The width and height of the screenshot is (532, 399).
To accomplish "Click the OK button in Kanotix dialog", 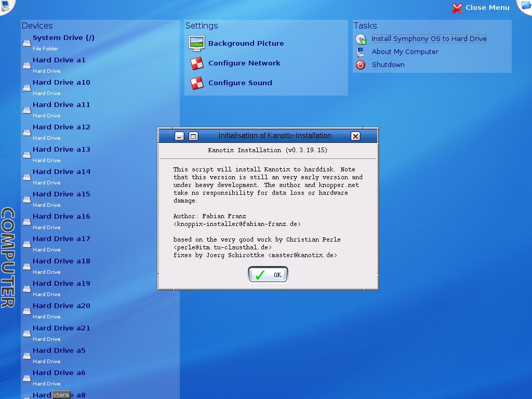I will pyautogui.click(x=268, y=274).
